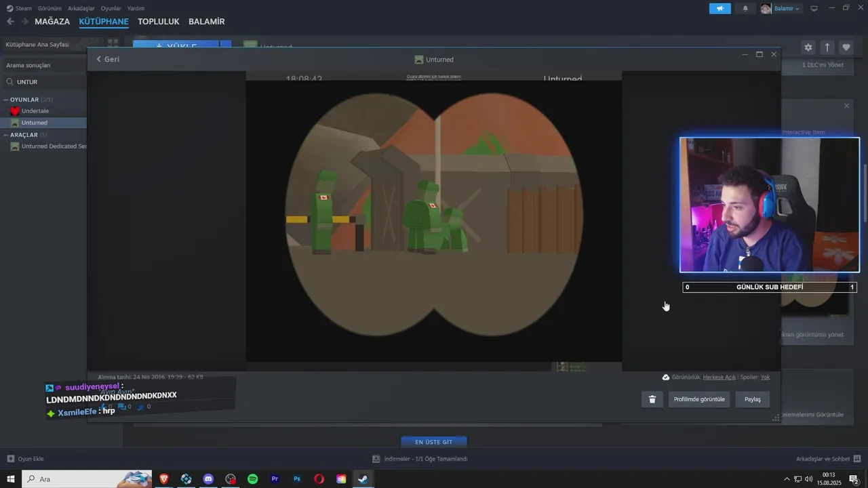Screen dimensions: 868x488
Task: Open Brave browser from taskbar
Action: (164, 479)
